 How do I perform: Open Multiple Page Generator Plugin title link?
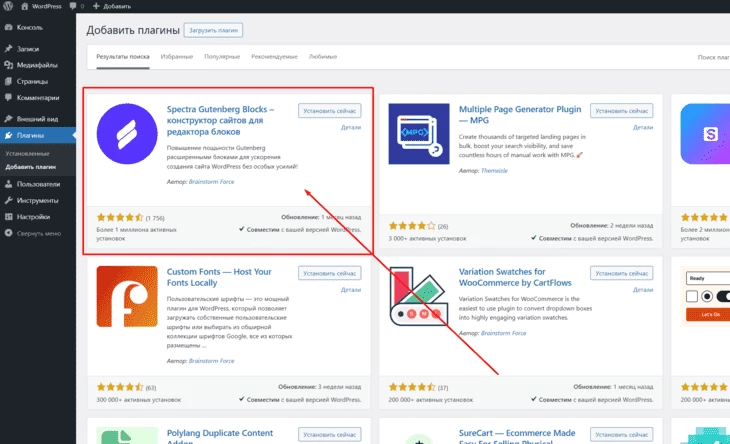click(520, 114)
